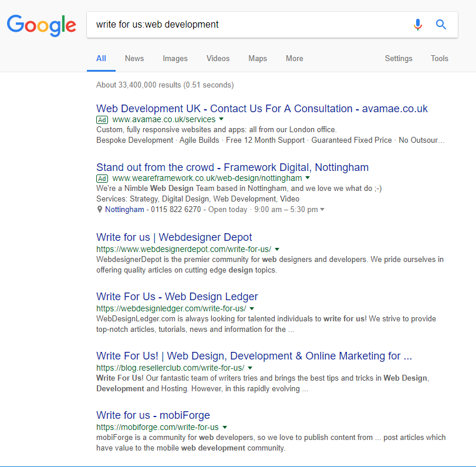Open the More search categories menu

pos(295,58)
